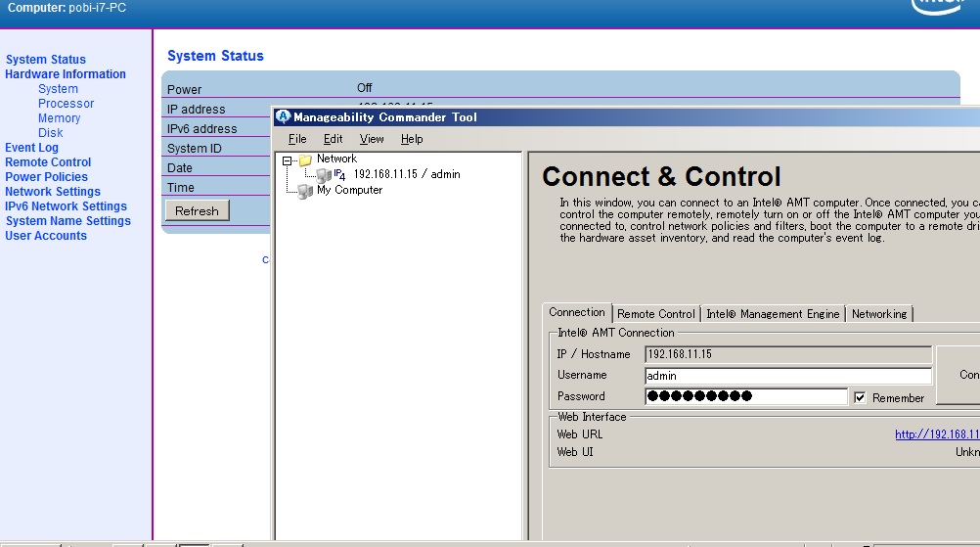
Task: Open User Accounts in the sidebar
Action: 46,236
